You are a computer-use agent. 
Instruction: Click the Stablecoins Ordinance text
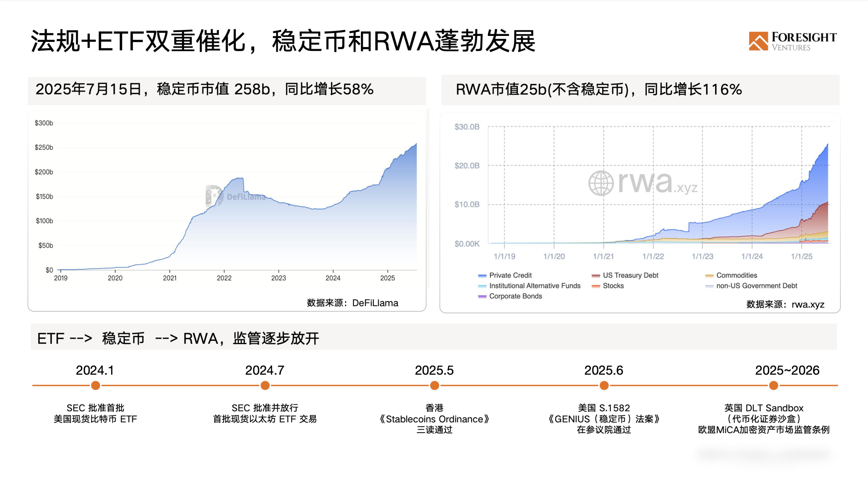434,419
